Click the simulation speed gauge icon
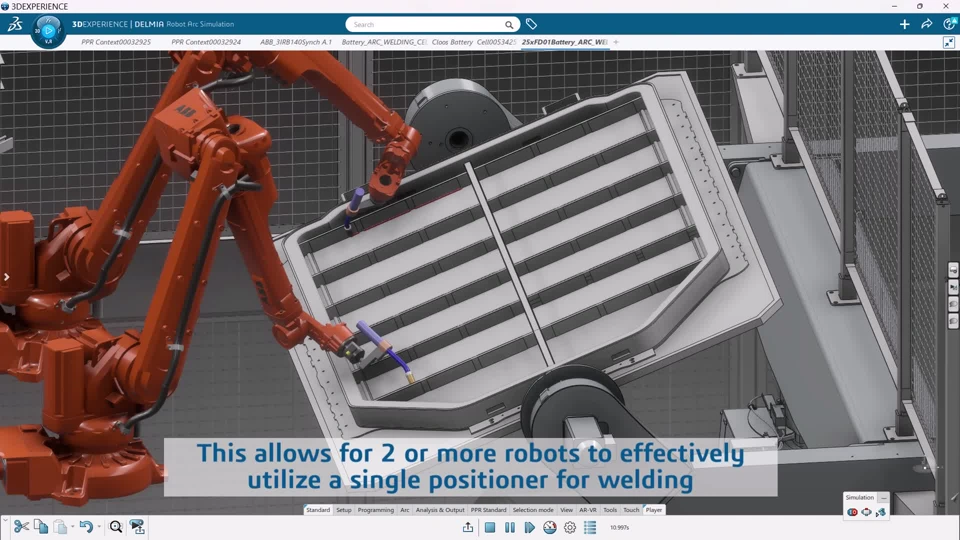 click(x=550, y=527)
